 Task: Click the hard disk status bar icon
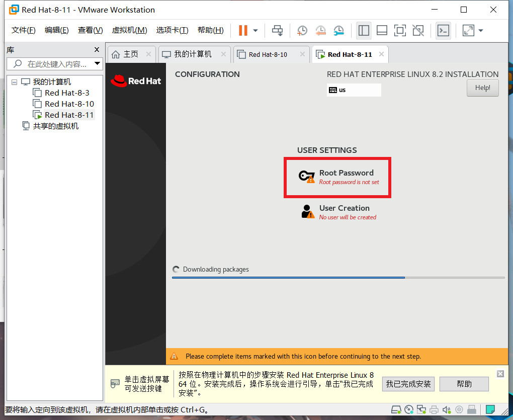tap(396, 409)
